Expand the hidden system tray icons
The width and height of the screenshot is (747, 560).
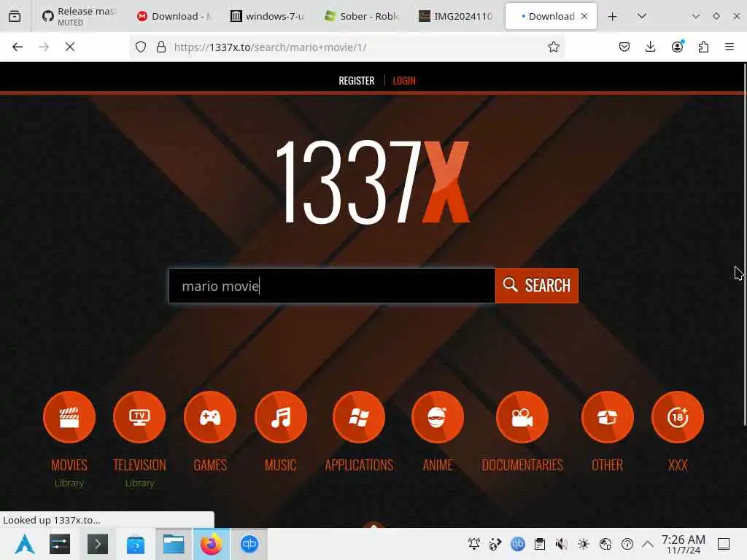pos(648,544)
